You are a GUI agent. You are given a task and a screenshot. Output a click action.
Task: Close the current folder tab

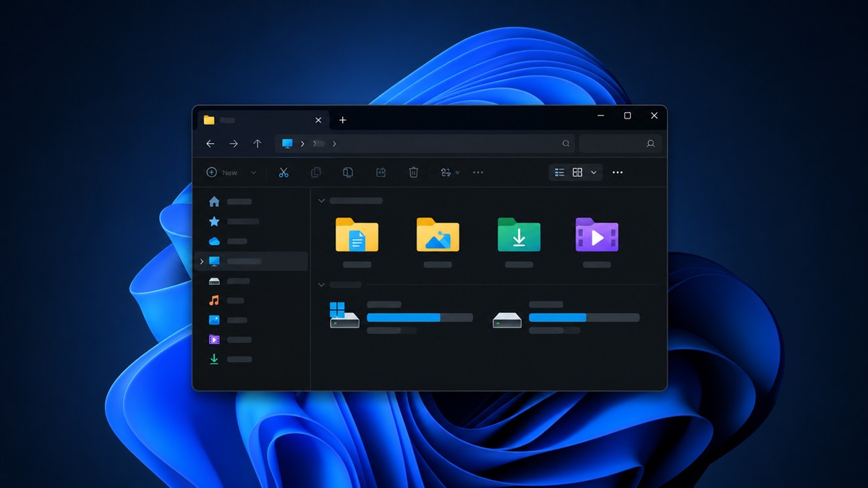pyautogui.click(x=318, y=120)
